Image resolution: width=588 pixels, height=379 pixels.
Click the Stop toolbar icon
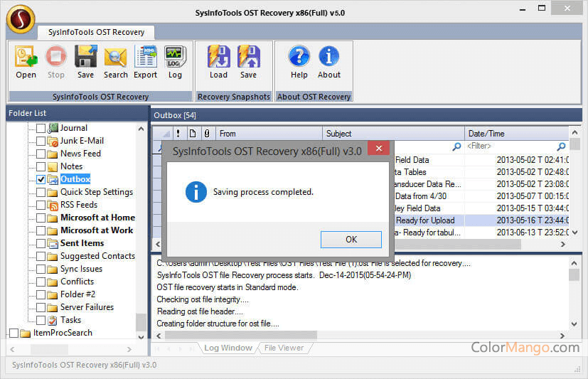(x=55, y=57)
